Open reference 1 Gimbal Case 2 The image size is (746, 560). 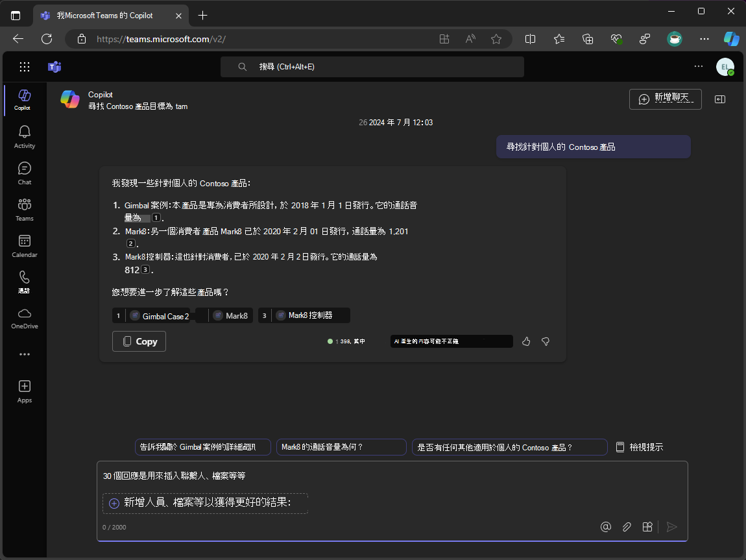pos(152,316)
